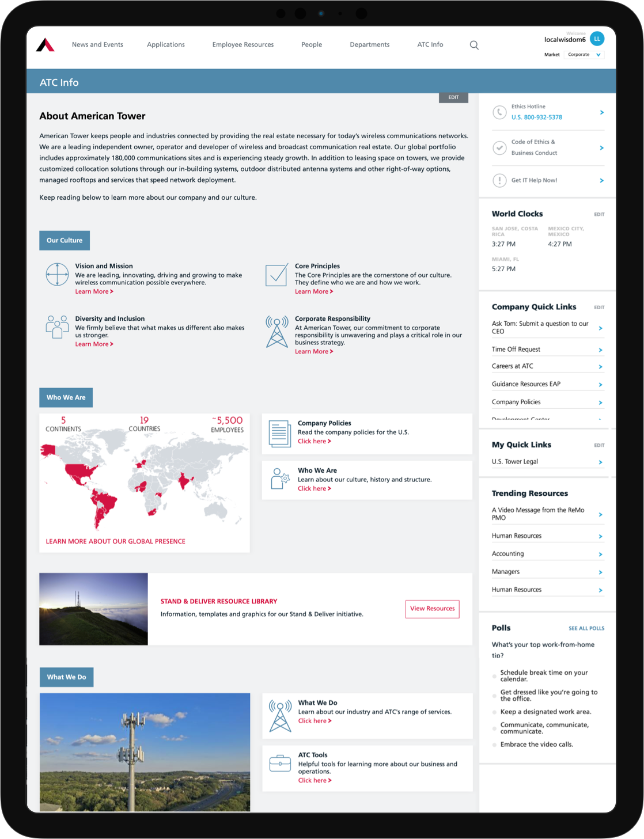Screen dimensions: 644x839
Task: Click the Our Culture section label
Action: [65, 241]
